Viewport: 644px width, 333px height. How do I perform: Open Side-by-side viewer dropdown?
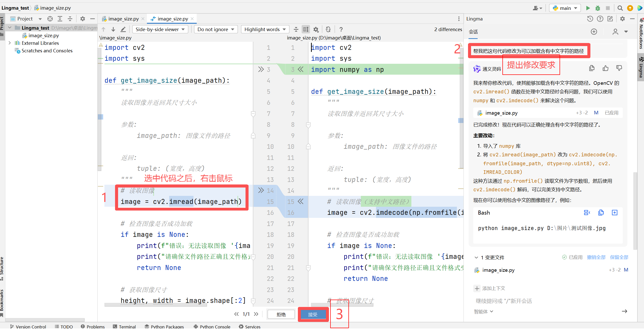pyautogui.click(x=160, y=29)
